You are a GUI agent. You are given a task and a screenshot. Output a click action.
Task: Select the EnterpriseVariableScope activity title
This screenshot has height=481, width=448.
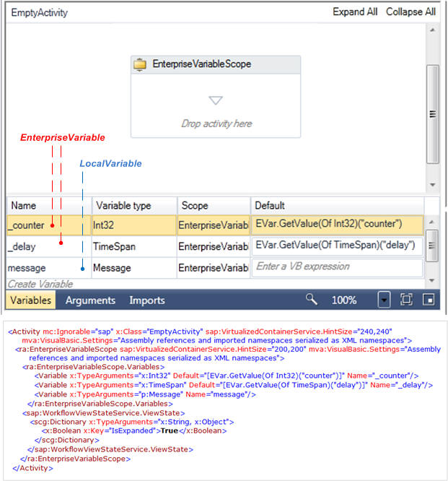point(201,64)
